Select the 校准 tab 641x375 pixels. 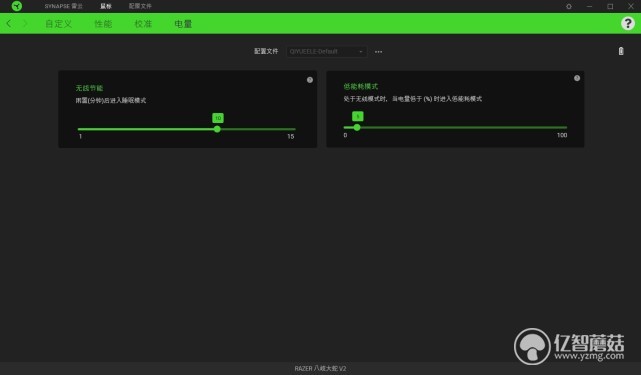143,24
